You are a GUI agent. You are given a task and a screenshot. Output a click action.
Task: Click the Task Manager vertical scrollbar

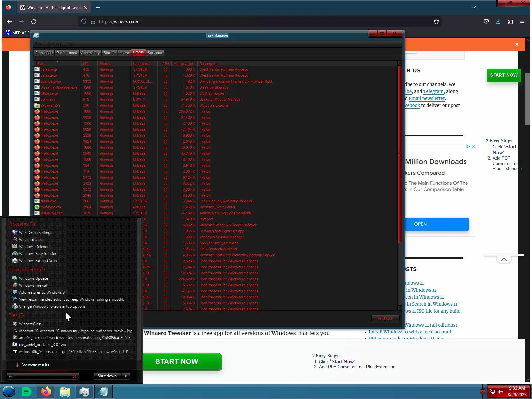(x=400, y=155)
